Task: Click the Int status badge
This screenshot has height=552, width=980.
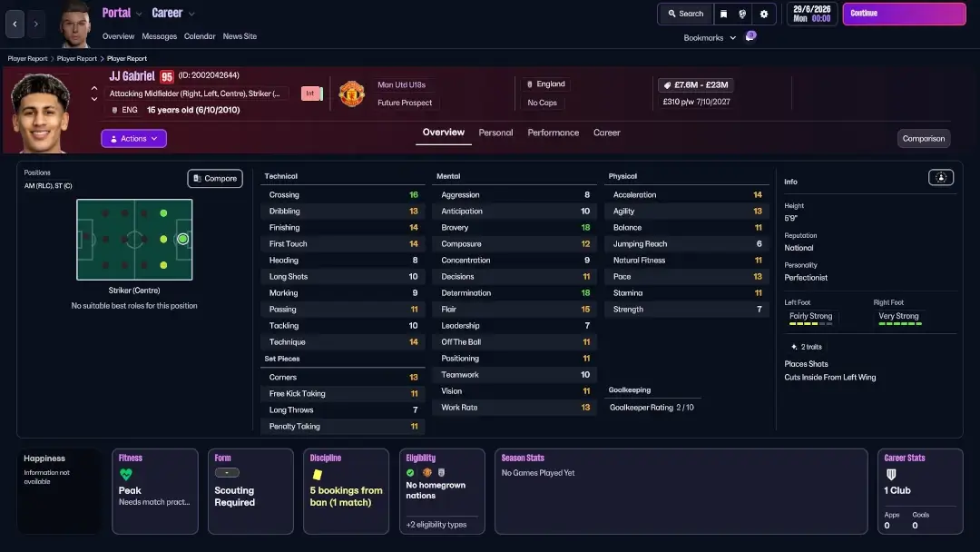Action: tap(311, 94)
